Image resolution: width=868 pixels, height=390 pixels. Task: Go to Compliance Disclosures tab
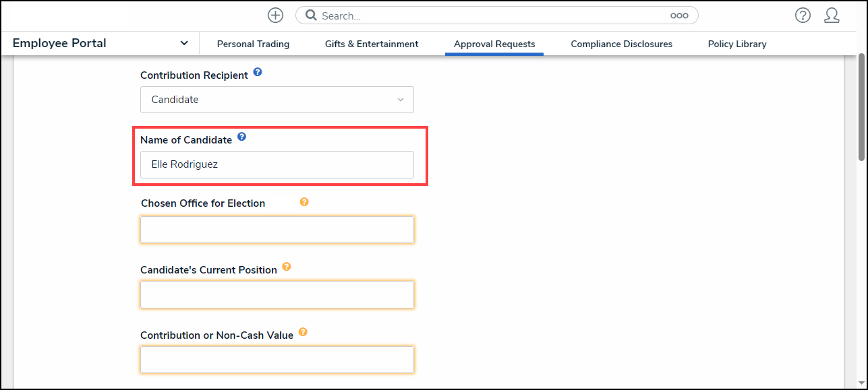621,44
